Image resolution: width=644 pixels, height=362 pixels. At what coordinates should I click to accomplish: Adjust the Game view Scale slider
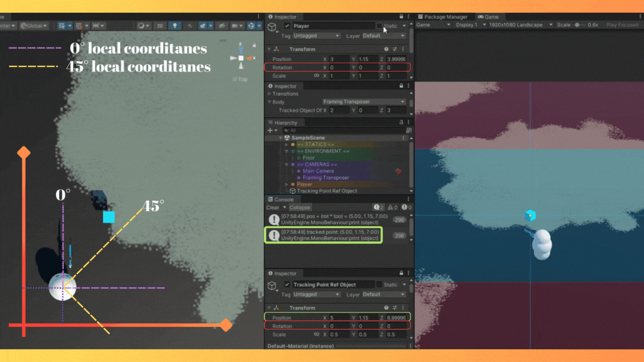[578, 25]
